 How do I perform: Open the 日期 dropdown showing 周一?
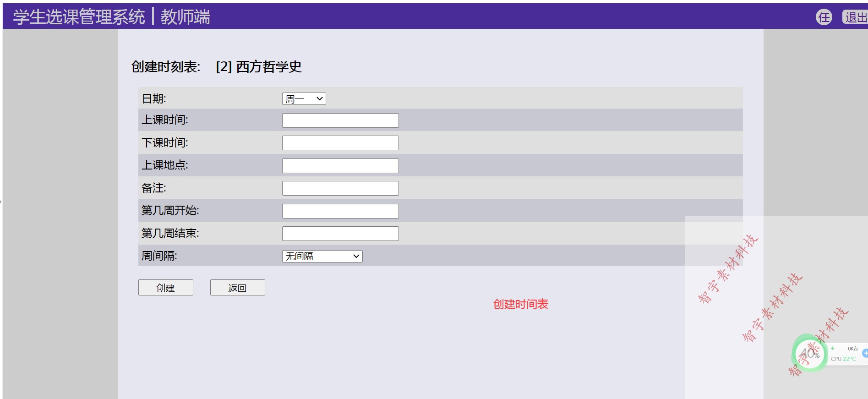(304, 99)
